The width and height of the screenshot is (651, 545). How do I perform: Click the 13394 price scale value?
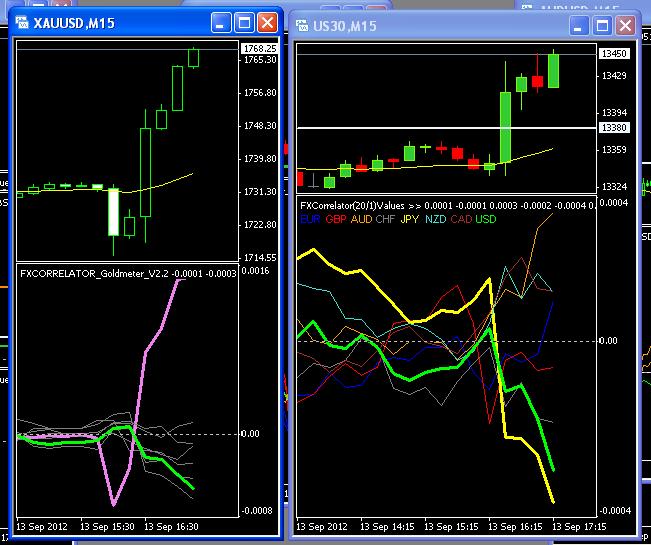click(614, 113)
